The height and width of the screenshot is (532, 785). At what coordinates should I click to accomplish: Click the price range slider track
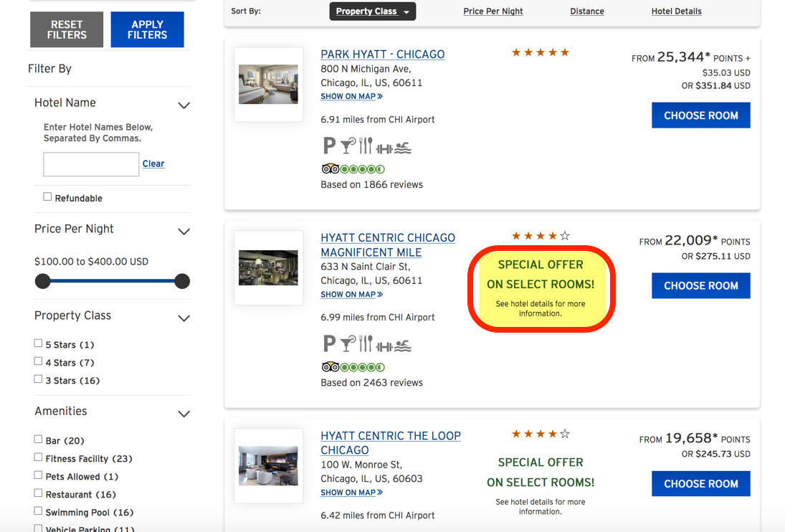pyautogui.click(x=113, y=281)
